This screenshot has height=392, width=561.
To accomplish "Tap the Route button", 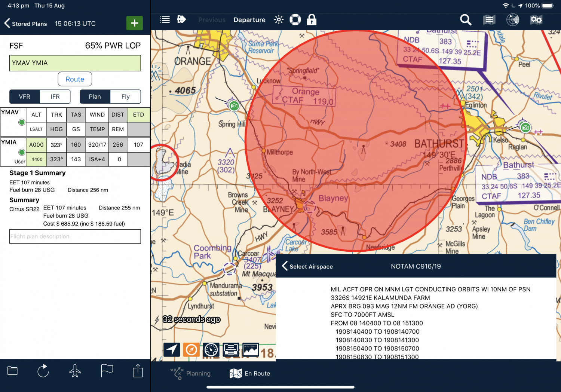I will (x=75, y=79).
